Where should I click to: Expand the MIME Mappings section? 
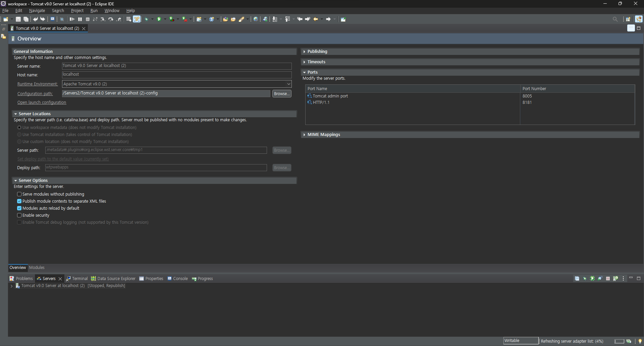[x=304, y=135]
